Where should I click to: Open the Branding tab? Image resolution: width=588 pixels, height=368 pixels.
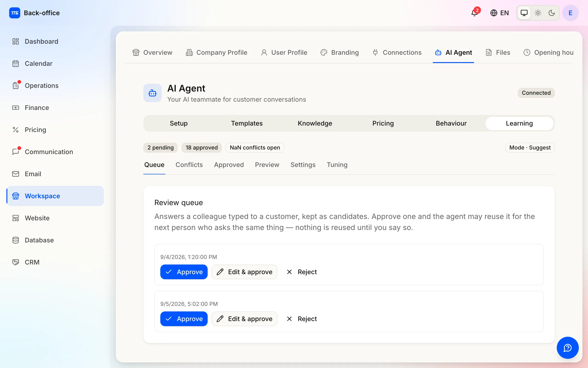pyautogui.click(x=339, y=53)
